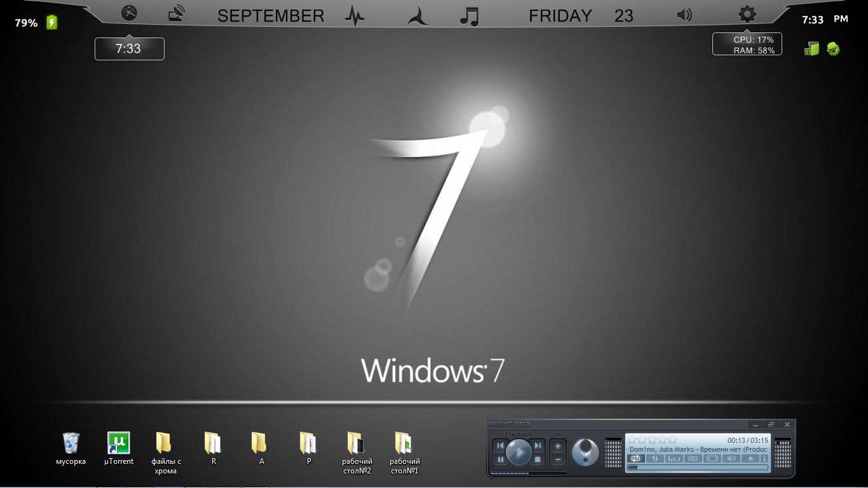Image resolution: width=868 pixels, height=488 pixels.
Task: Select the мусорка recycle bin icon
Action: coord(71,448)
